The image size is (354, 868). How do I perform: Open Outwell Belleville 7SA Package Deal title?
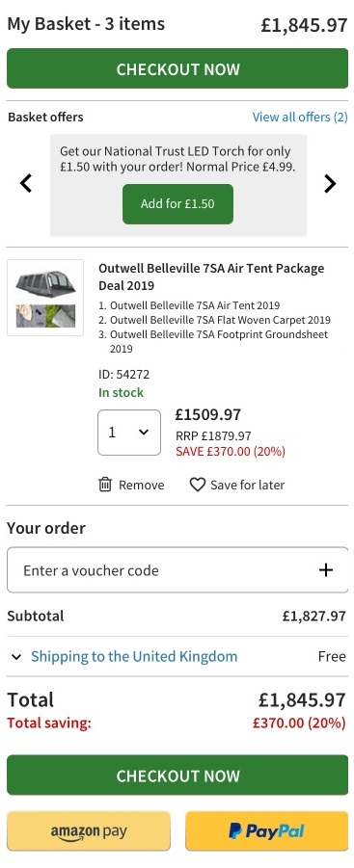click(211, 276)
